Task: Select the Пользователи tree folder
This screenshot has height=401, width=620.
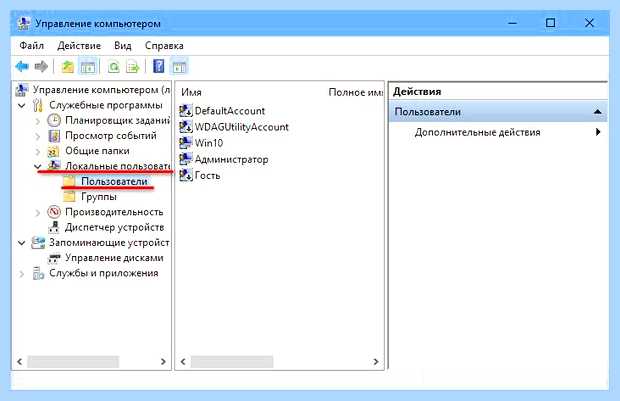Action: 114,182
